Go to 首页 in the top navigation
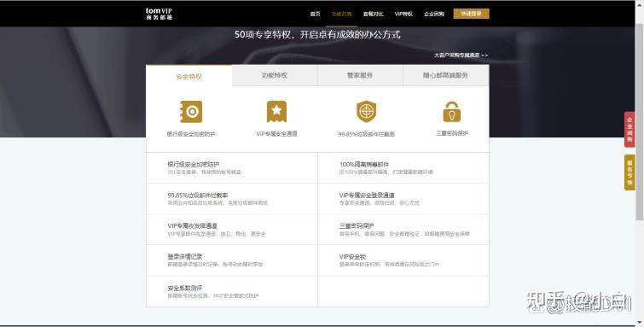The image size is (644, 327). (315, 14)
